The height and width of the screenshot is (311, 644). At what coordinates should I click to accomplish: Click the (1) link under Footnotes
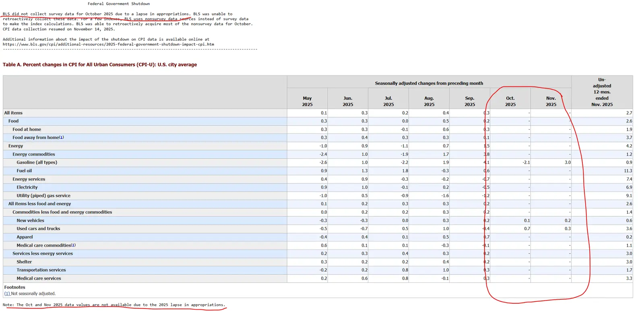pos(7,294)
